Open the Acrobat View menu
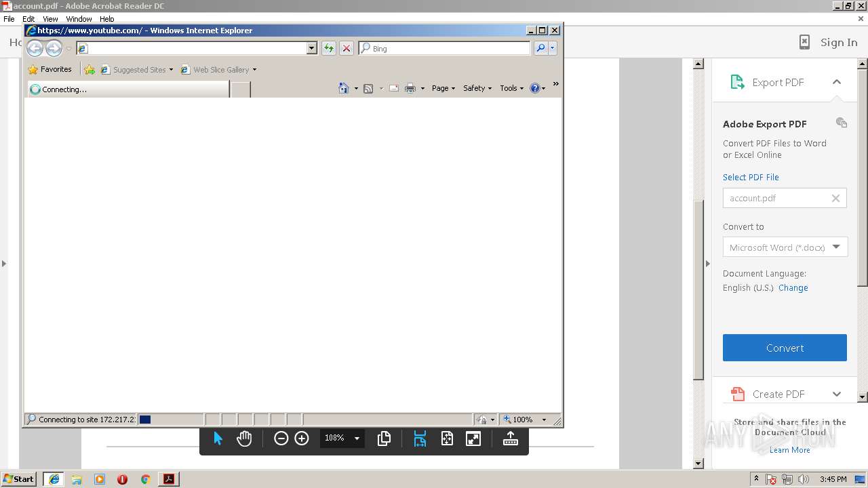The width and height of the screenshot is (868, 488). pos(50,19)
